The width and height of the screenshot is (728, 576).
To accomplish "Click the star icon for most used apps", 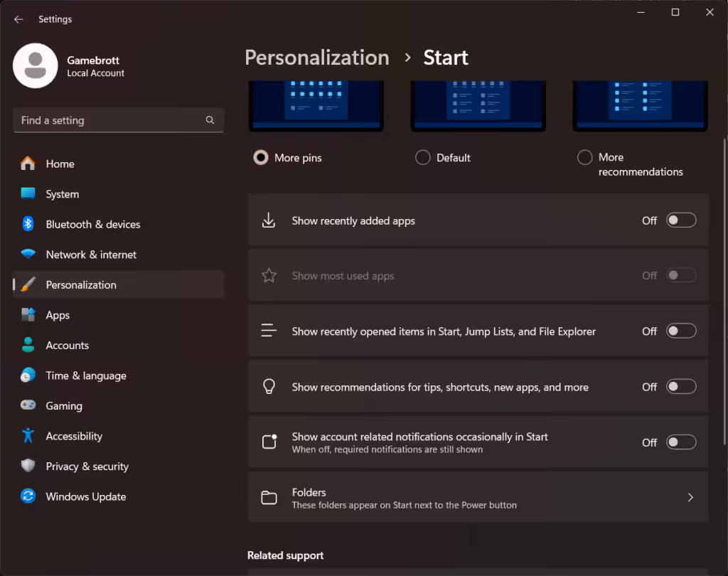I will pyautogui.click(x=269, y=275).
